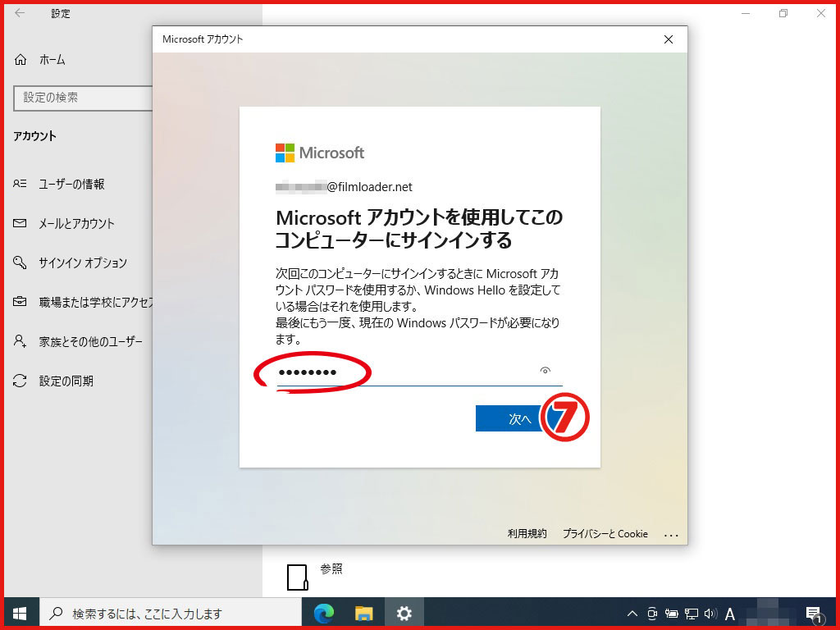Click the key icon for sign-in options
The height and width of the screenshot is (630, 840).
click(x=20, y=262)
